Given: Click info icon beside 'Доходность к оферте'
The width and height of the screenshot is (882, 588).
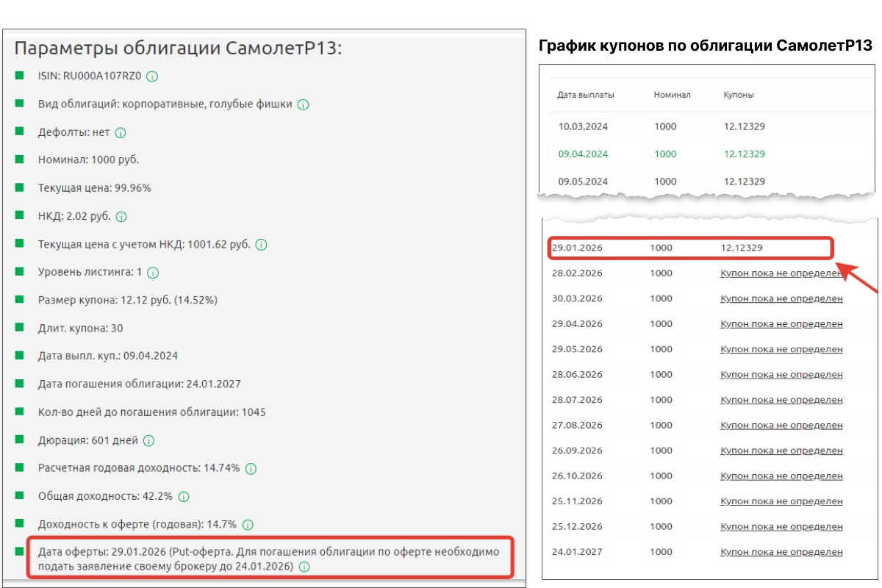Looking at the screenshot, I should [248, 525].
